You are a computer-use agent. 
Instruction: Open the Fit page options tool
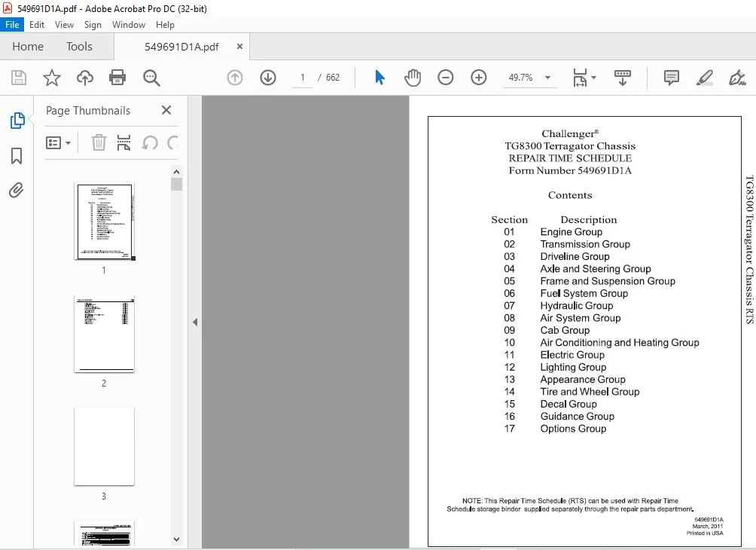tap(580, 78)
